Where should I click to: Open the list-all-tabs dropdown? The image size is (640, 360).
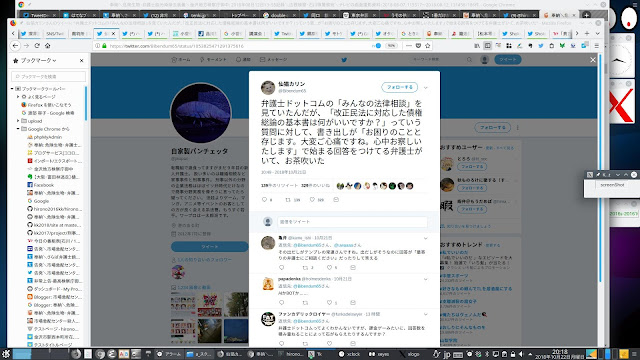(x=598, y=33)
